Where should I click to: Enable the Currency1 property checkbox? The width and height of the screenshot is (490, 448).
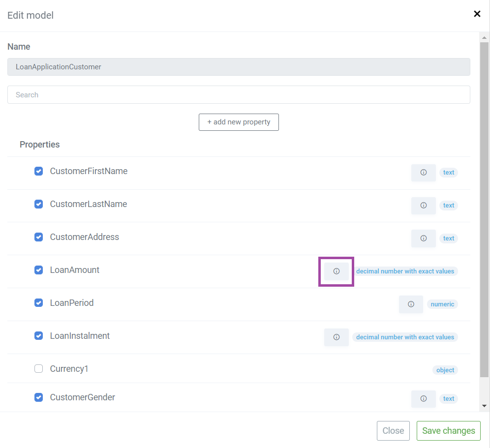tap(38, 369)
